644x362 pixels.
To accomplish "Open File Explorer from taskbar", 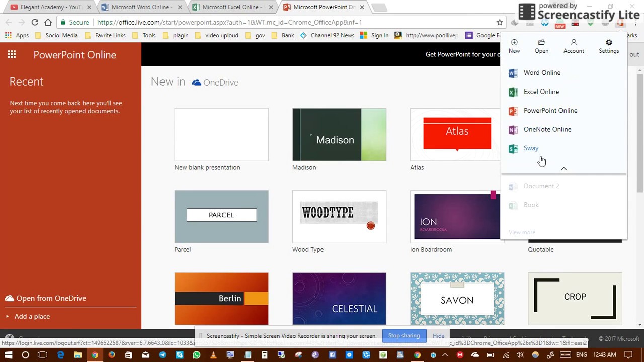I will [77, 355].
